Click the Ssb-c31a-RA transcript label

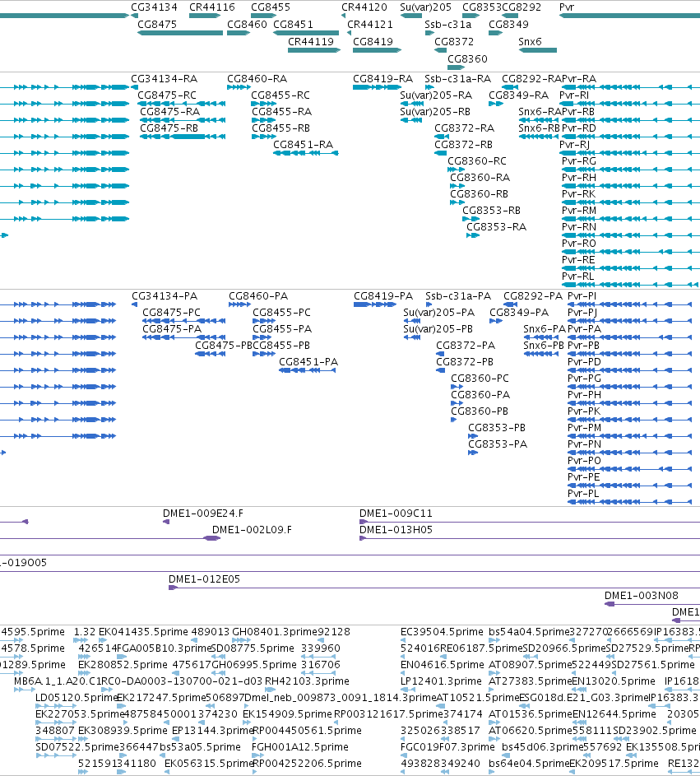coord(457,79)
